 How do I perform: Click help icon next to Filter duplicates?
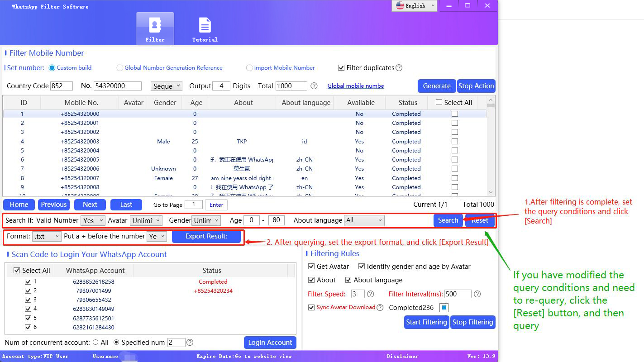(x=399, y=68)
